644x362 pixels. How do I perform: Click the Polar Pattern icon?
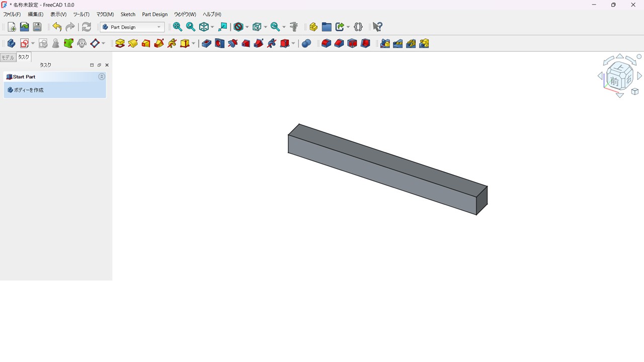tap(411, 44)
